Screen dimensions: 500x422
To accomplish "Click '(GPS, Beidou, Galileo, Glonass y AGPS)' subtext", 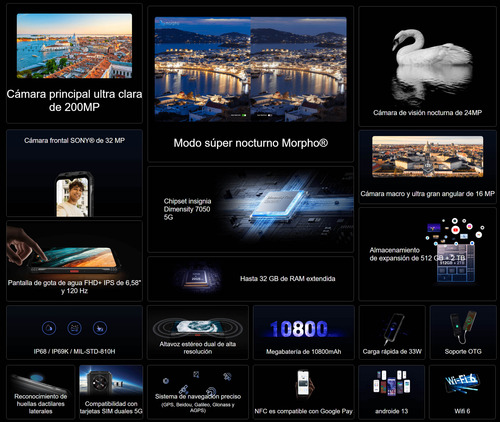I will [198, 407].
